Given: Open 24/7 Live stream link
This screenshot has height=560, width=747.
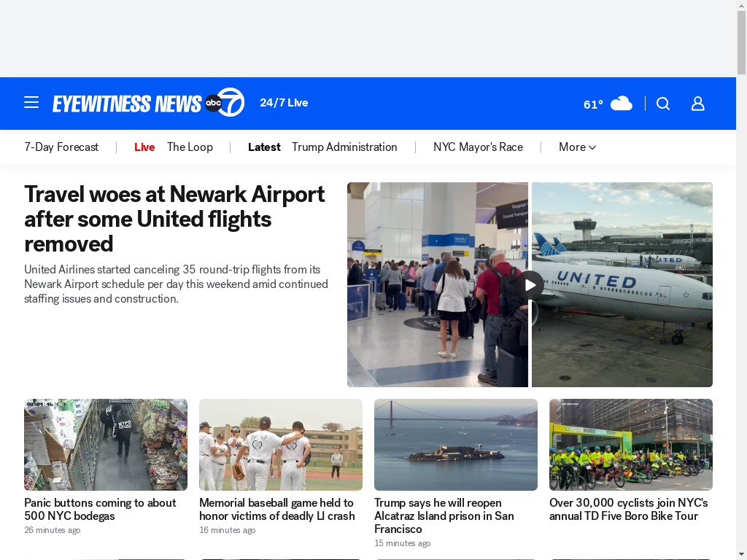Looking at the screenshot, I should pos(284,103).
